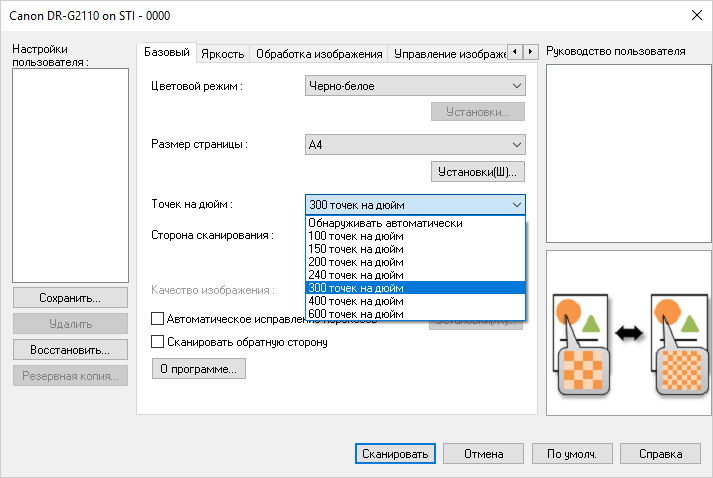Open the 'О программе...' dialog
The image size is (713, 478).
(198, 369)
